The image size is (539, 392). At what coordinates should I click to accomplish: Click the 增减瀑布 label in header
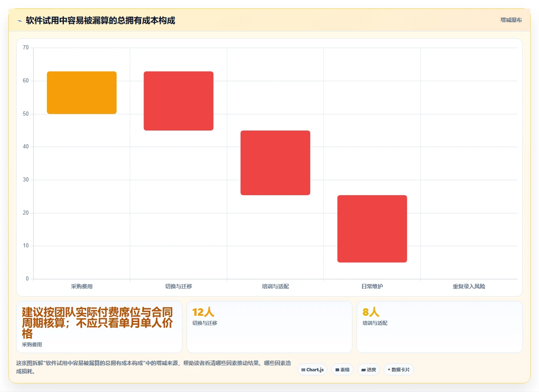[511, 20]
